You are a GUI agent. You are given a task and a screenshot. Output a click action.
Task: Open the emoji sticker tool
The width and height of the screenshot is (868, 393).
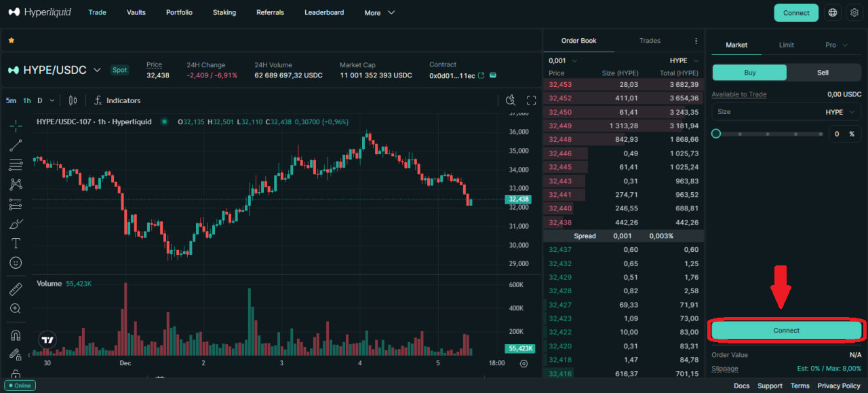point(16,263)
